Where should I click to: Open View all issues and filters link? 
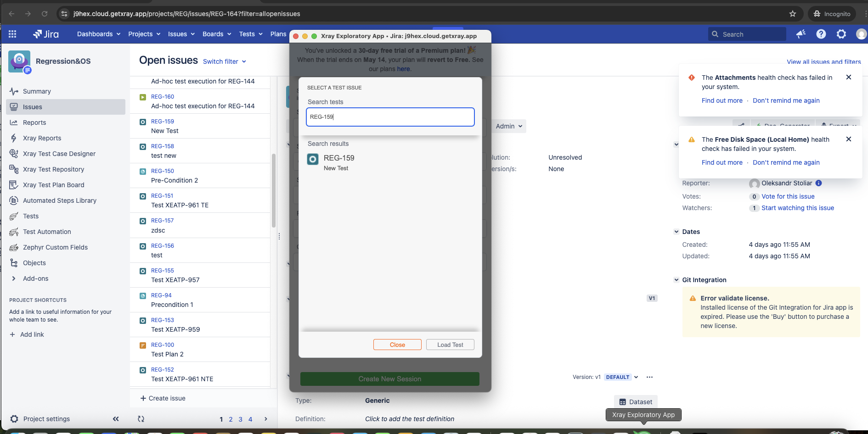pos(824,61)
